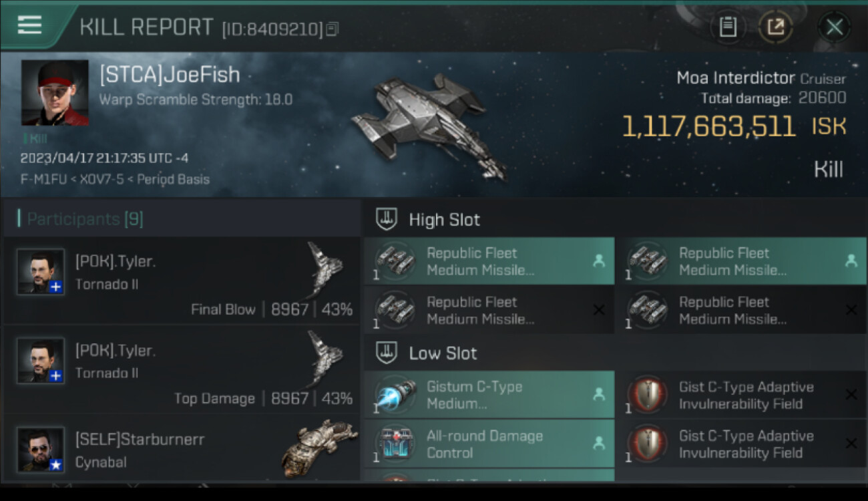This screenshot has height=501, width=868.
Task: Select Tyler's Final Blow participant entry
Action: pyautogui.click(x=182, y=280)
